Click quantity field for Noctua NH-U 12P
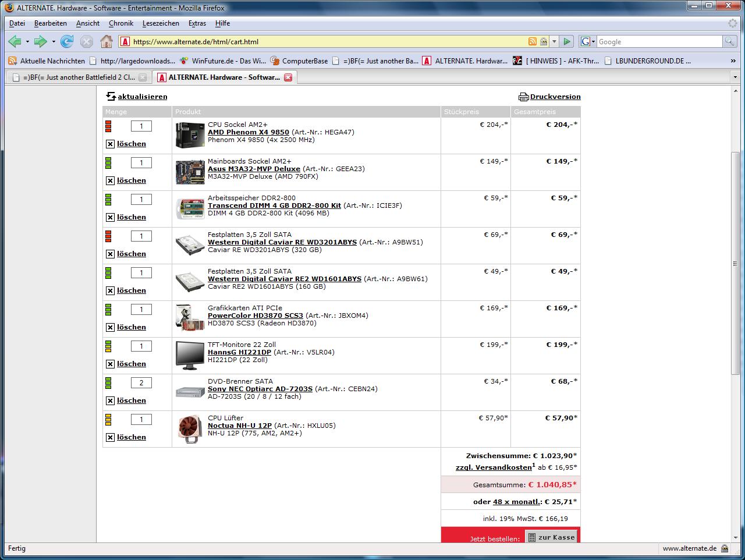This screenshot has height=560, width=745. [141, 419]
